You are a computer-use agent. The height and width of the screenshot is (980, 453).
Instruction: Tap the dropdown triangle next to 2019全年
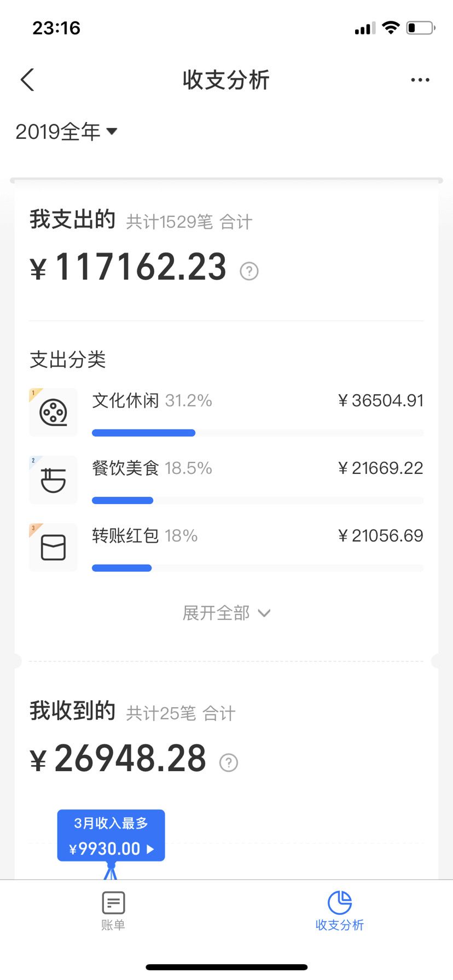[x=112, y=131]
